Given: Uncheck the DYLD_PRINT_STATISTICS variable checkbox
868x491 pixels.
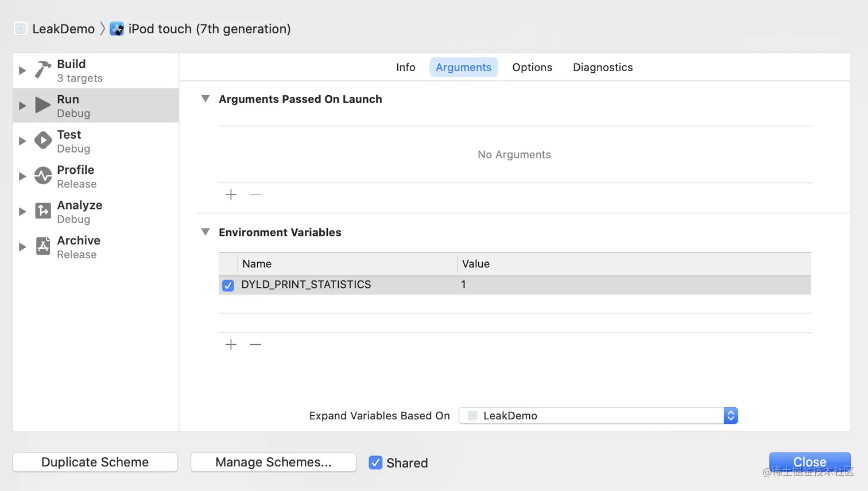Looking at the screenshot, I should [228, 285].
